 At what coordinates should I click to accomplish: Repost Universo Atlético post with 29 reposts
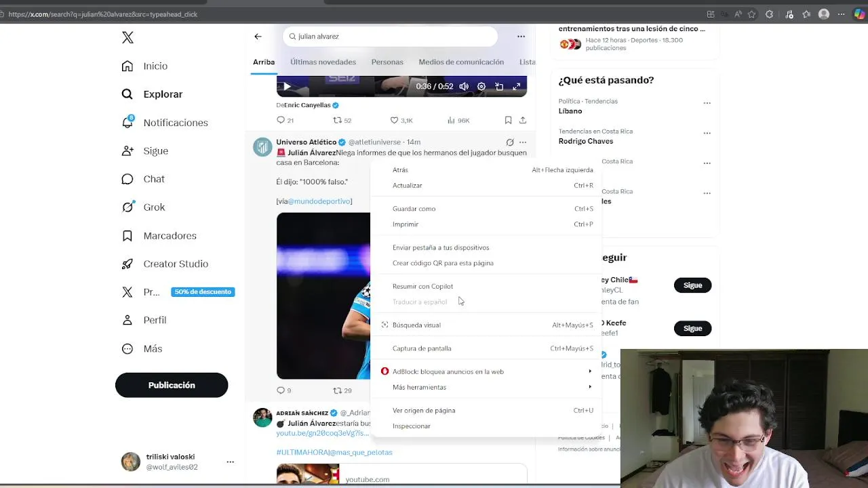coord(342,390)
